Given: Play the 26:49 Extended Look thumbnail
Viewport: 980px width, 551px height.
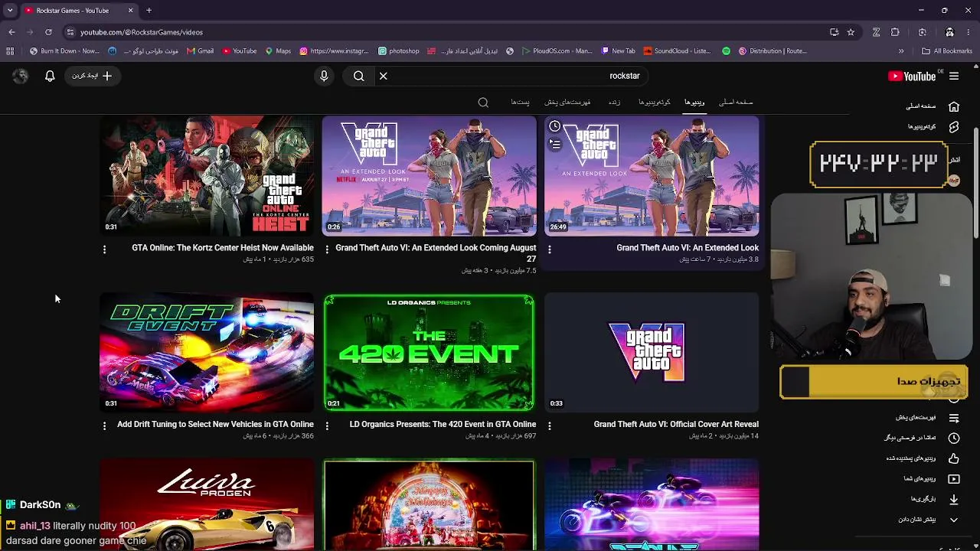Looking at the screenshot, I should tap(652, 176).
